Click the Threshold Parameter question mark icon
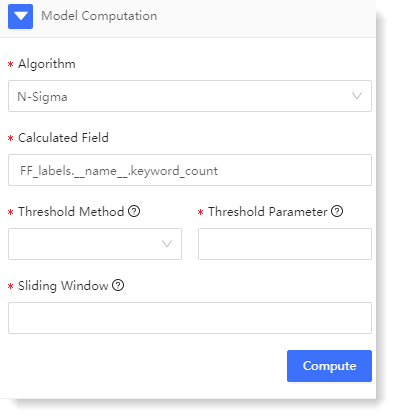The height and width of the screenshot is (419, 396). pyautogui.click(x=337, y=211)
